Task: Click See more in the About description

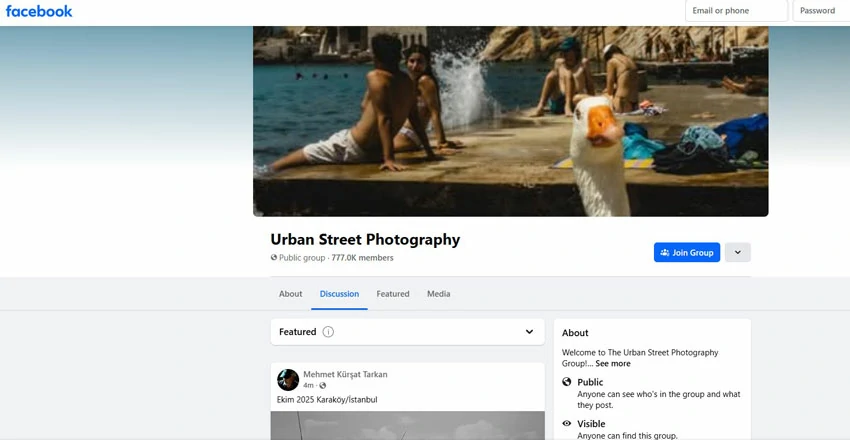Action: 613,364
